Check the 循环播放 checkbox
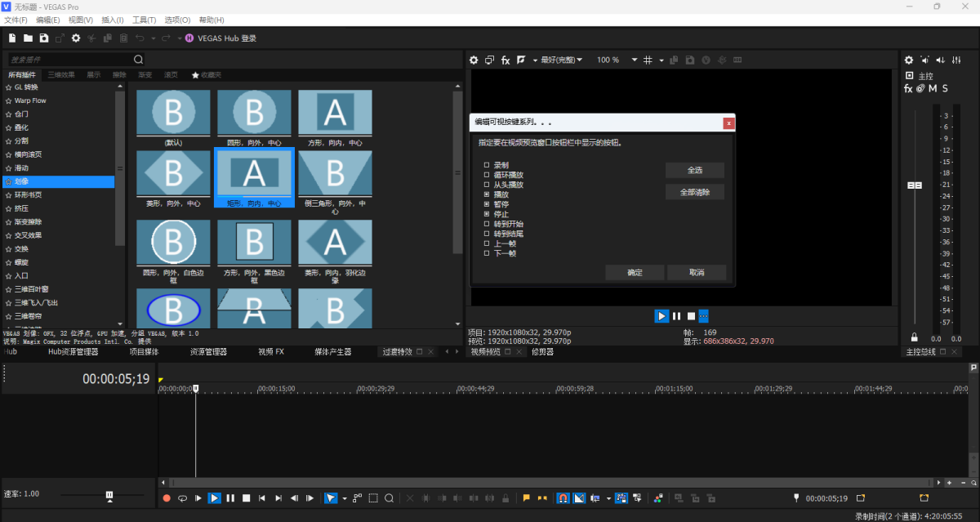The image size is (980, 522). pos(487,175)
